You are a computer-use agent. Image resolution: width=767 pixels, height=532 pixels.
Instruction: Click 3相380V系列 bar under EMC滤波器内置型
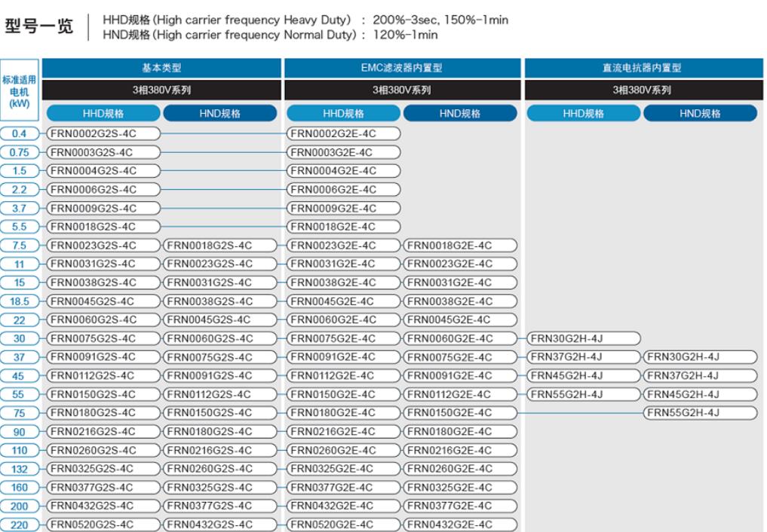point(402,90)
